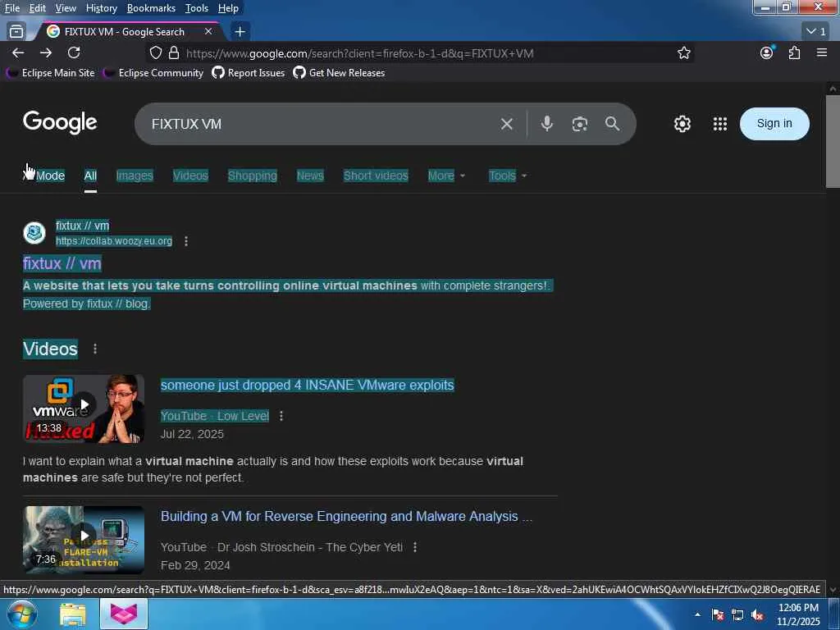Open options next to the Videos heading
This screenshot has width=840, height=630.
(95, 349)
